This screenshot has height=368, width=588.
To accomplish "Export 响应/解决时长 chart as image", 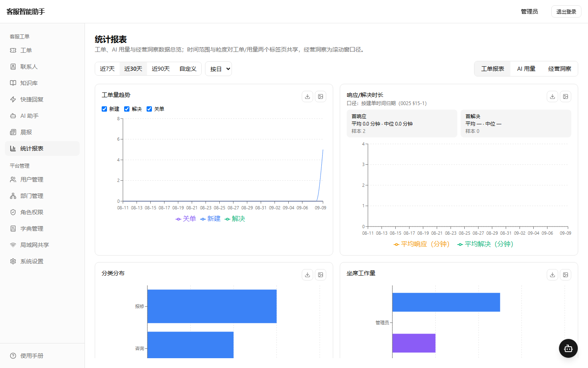I will tap(566, 96).
